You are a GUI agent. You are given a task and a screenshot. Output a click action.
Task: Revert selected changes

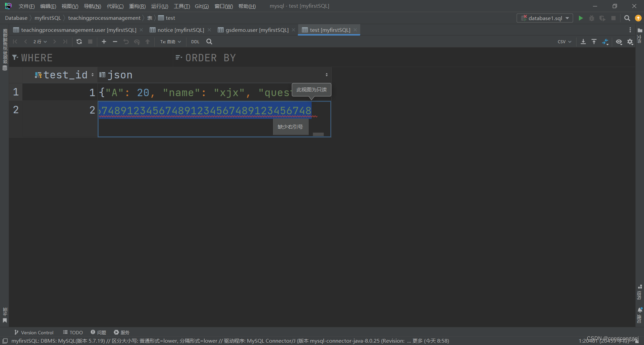[x=126, y=42]
